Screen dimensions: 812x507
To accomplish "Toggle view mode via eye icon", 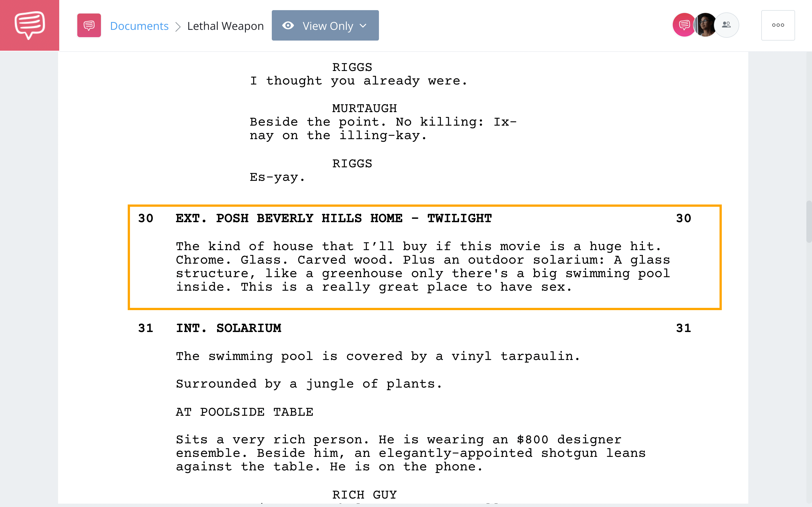I will pyautogui.click(x=288, y=25).
